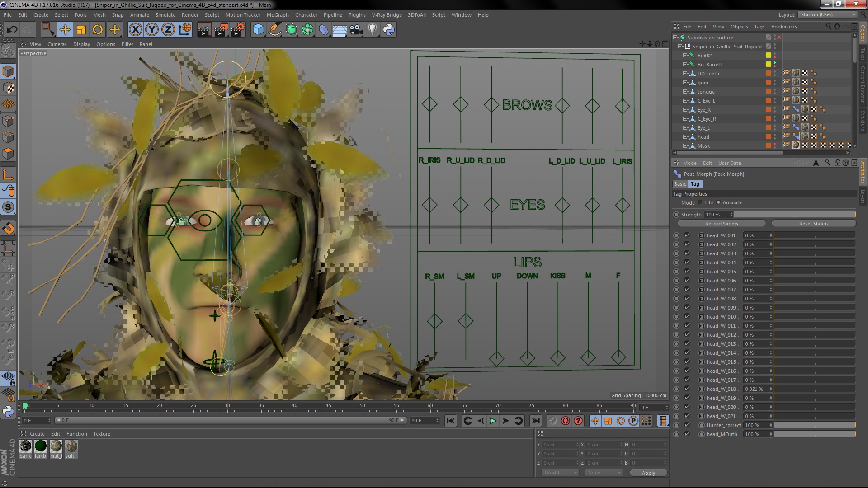This screenshot has width=868, height=488.
Task: Collapse the Subdivision Surface hierarchy
Action: [x=676, y=38]
